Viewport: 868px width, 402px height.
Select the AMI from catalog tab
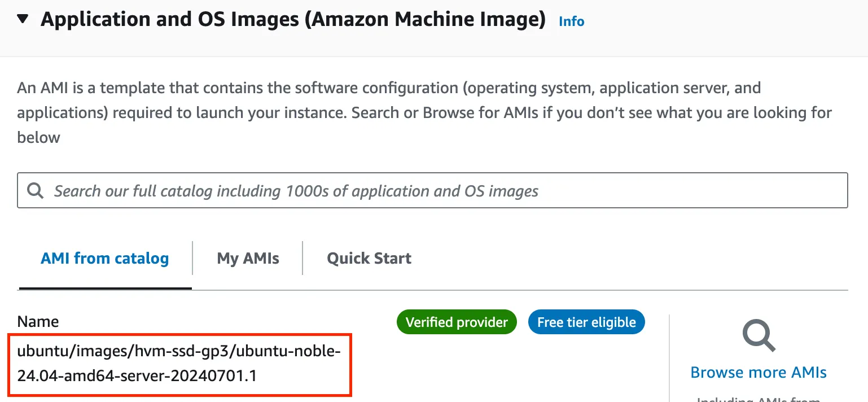[105, 259]
